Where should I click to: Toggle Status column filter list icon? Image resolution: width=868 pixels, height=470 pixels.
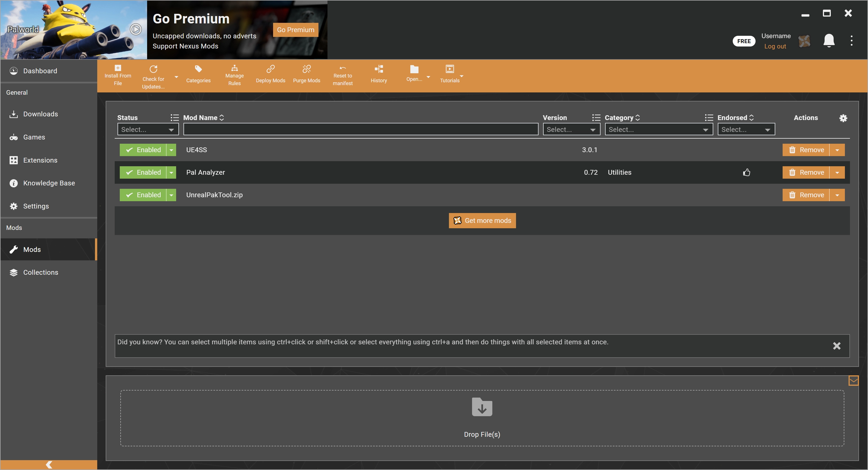[x=174, y=118]
